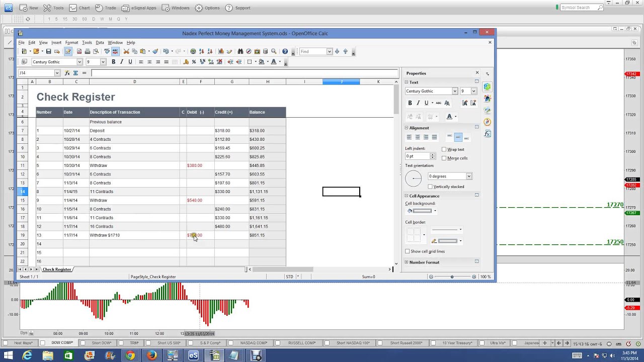Click the Italic icon in formatting toolbar

pos(121,62)
